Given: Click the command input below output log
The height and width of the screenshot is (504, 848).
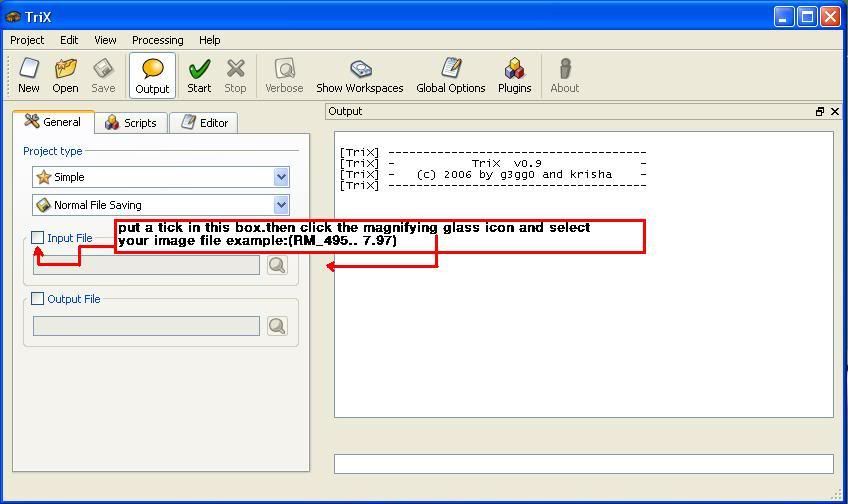Looking at the screenshot, I should point(584,464).
